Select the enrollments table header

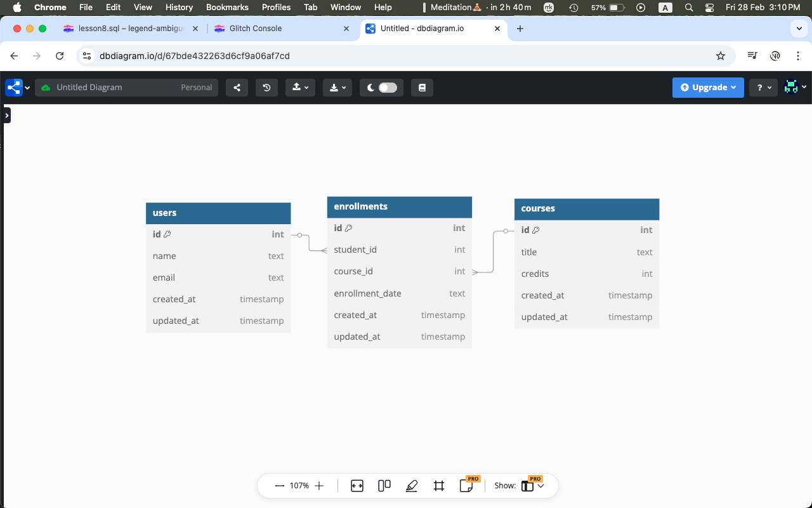399,207
